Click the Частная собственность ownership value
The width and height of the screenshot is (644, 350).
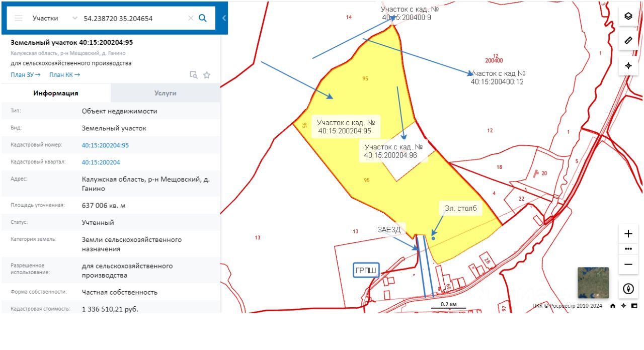[120, 292]
